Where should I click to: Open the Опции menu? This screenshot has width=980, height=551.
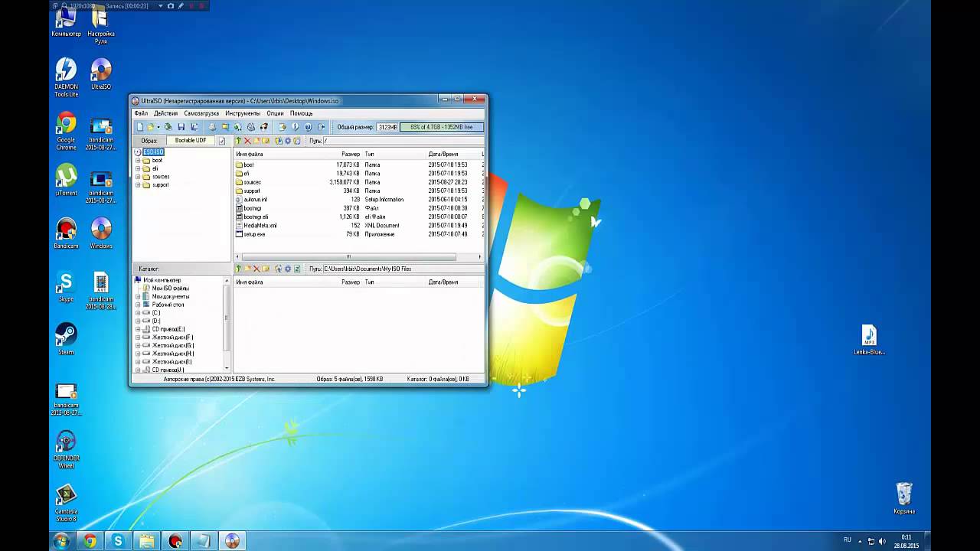pyautogui.click(x=275, y=113)
